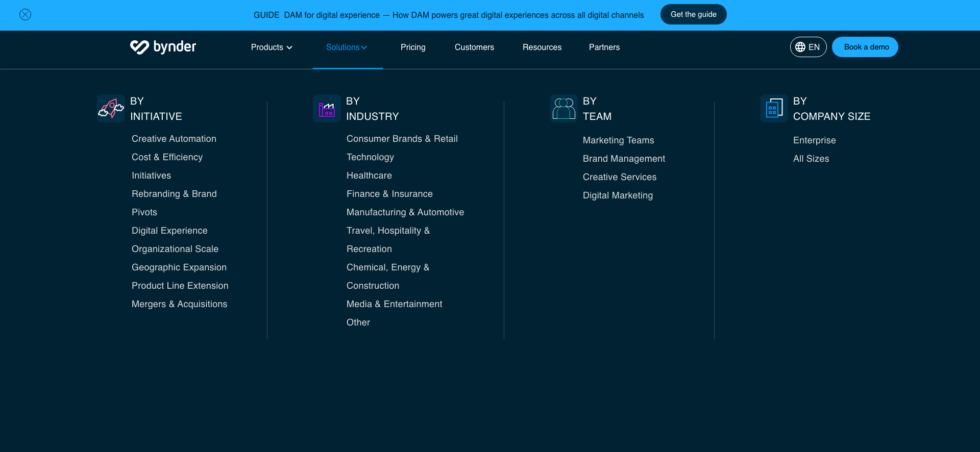The width and height of the screenshot is (980, 452).
Task: Open the Creative Automation link
Action: (x=174, y=139)
